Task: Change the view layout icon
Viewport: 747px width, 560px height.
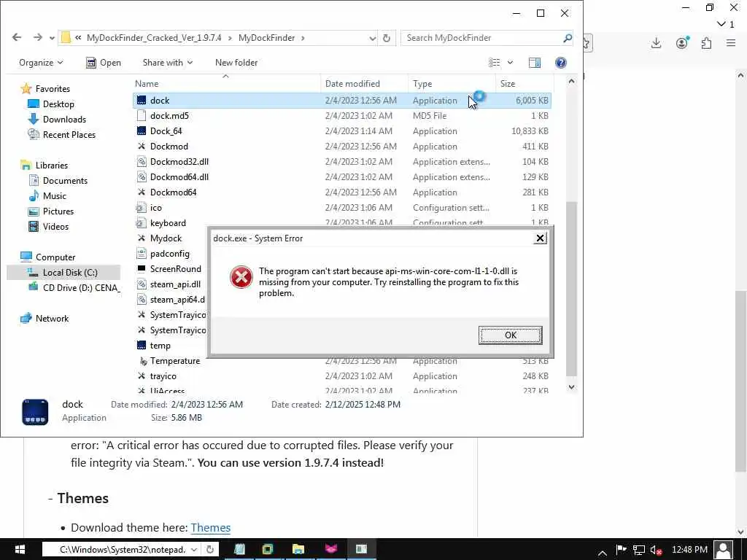Action: (x=495, y=63)
